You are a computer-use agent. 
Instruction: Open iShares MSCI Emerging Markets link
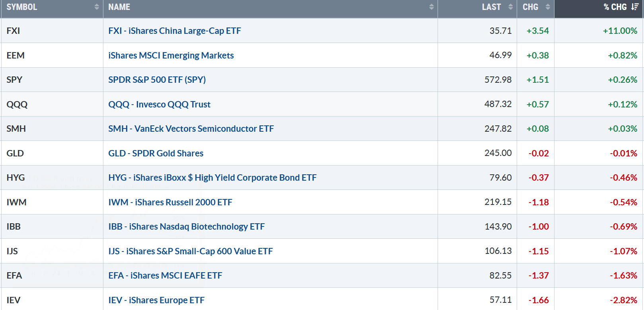click(171, 55)
